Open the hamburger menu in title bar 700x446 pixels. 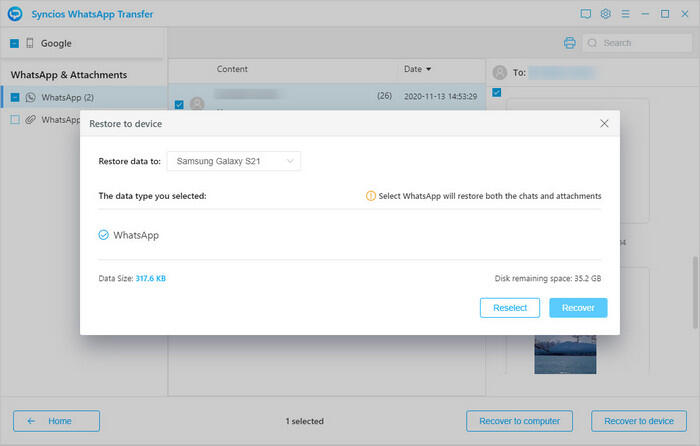point(625,14)
